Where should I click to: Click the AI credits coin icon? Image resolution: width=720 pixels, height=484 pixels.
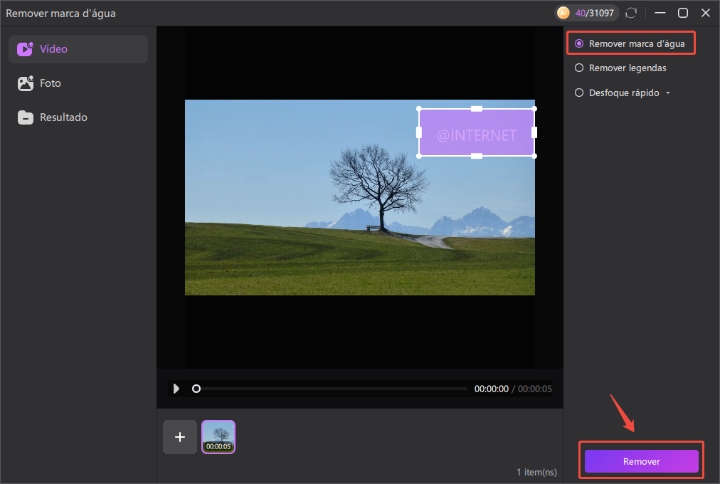[564, 13]
